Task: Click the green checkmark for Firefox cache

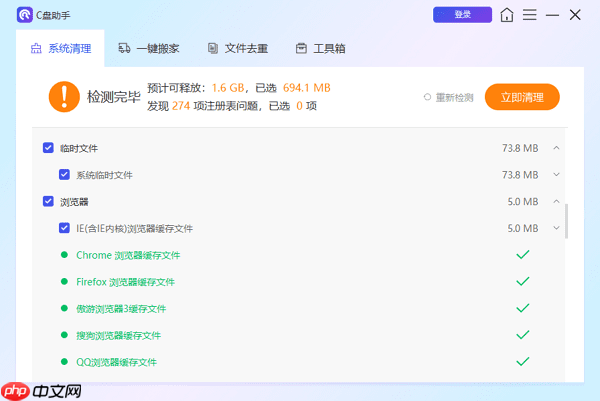Action: [x=523, y=281]
